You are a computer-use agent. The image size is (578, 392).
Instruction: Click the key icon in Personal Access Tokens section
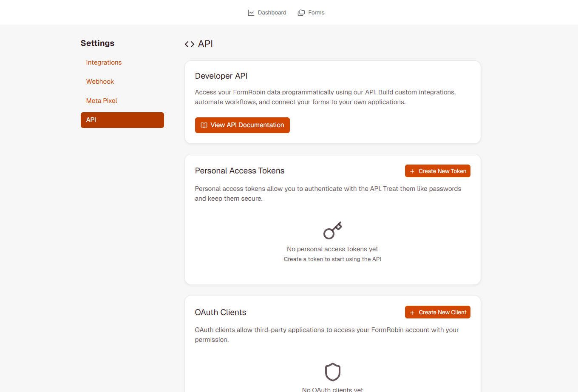tap(332, 230)
